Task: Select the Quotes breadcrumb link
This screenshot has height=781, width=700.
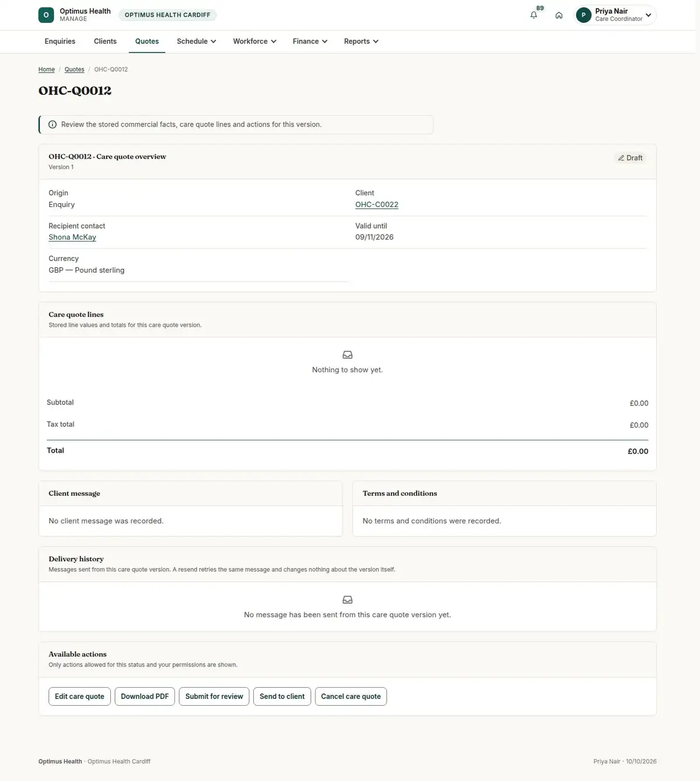Action: (x=74, y=69)
